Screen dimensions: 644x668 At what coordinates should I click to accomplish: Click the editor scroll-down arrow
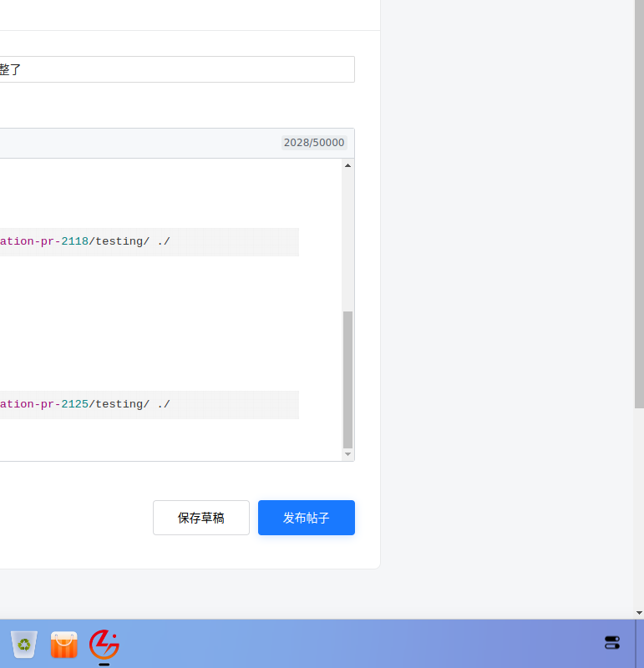coord(347,454)
